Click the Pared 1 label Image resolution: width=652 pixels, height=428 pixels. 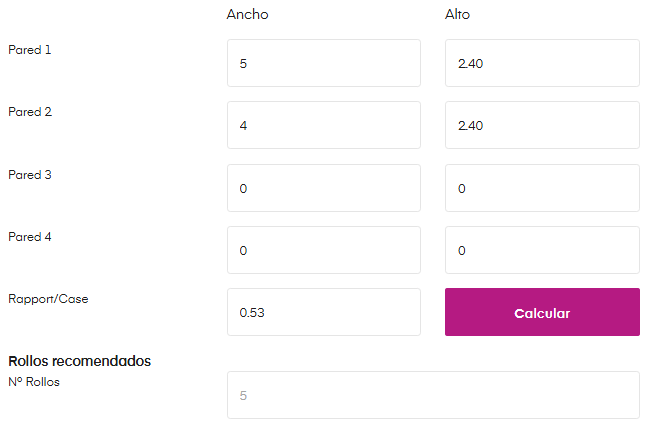(x=30, y=49)
